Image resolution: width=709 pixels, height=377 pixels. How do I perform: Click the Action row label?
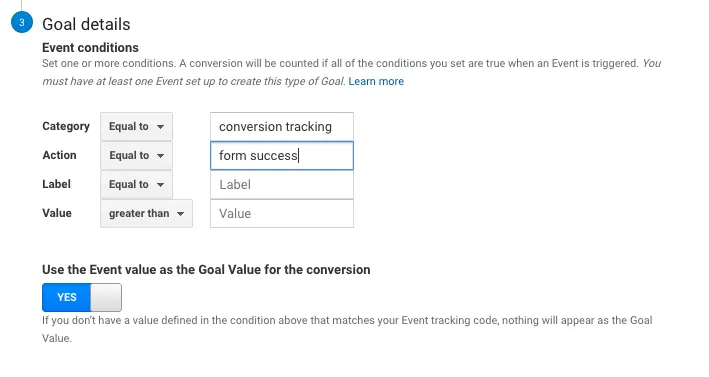pos(59,155)
